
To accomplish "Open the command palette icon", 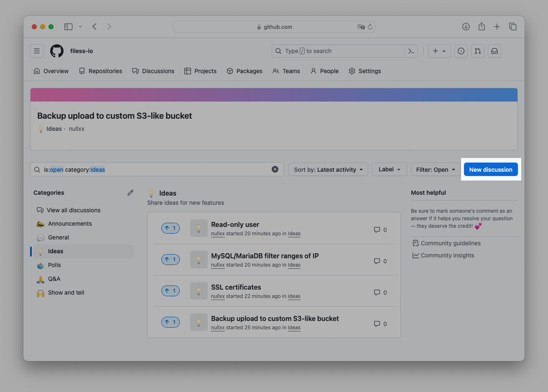I will pyautogui.click(x=411, y=51).
